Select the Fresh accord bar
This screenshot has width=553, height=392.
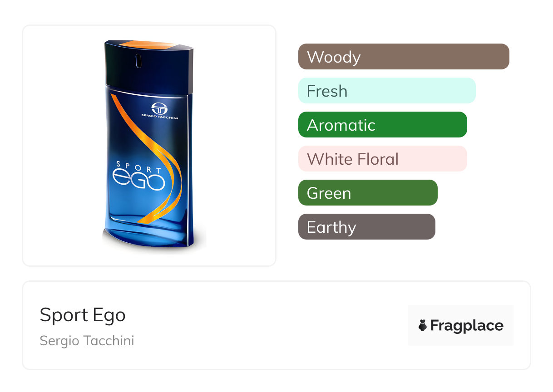tap(387, 91)
